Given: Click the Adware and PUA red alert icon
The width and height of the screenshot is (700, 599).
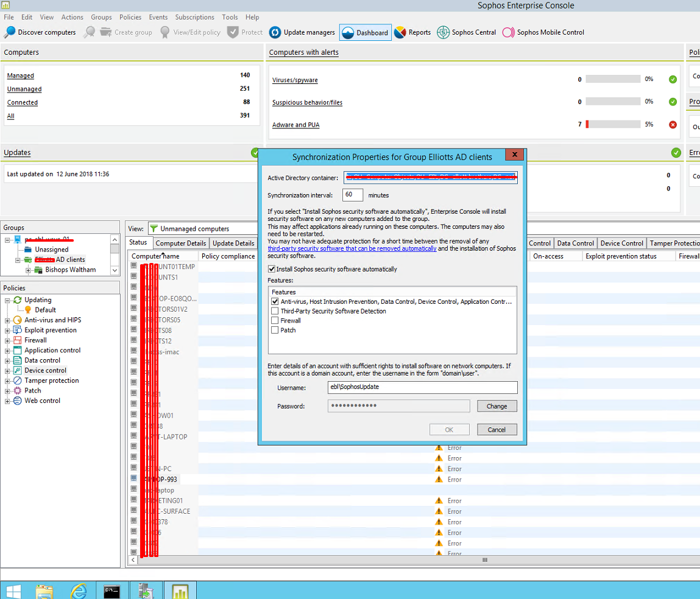Looking at the screenshot, I should point(673,124).
